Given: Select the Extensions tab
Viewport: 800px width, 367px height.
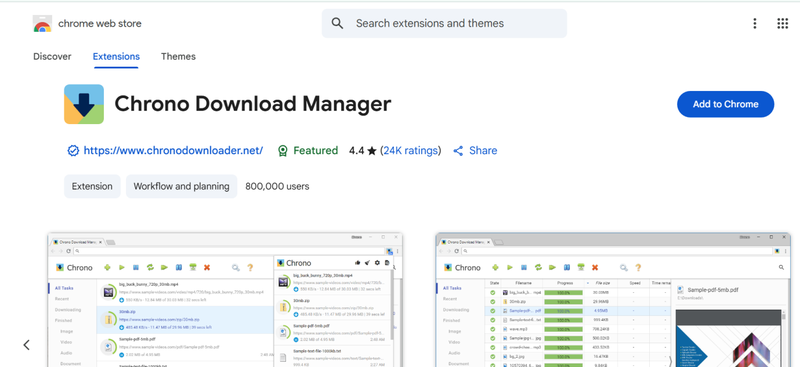Looking at the screenshot, I should 116,57.
